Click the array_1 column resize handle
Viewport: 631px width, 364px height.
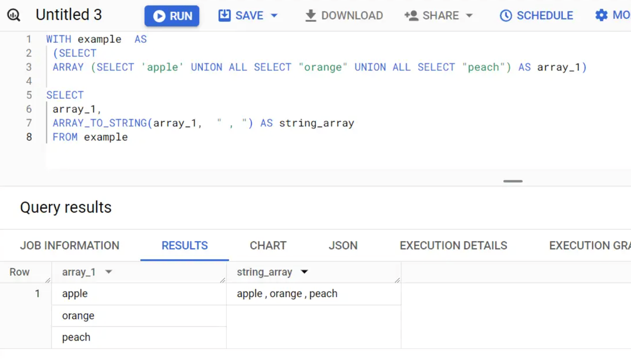click(x=223, y=280)
